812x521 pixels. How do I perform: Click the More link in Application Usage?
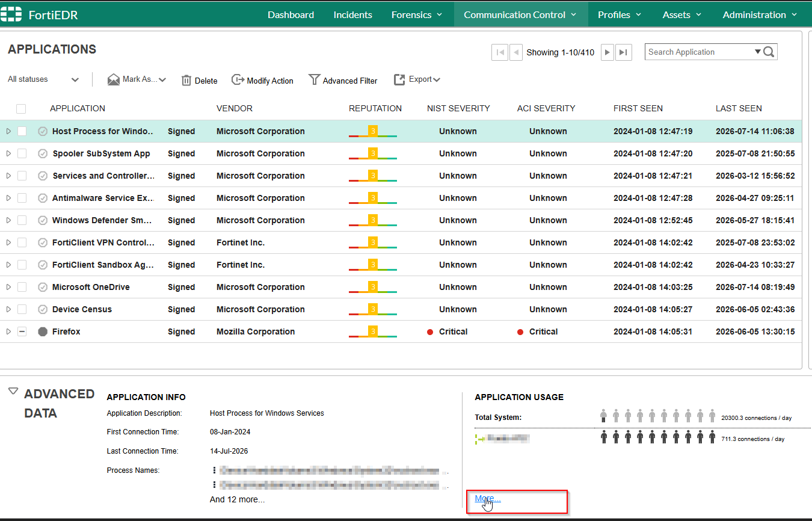(x=488, y=499)
